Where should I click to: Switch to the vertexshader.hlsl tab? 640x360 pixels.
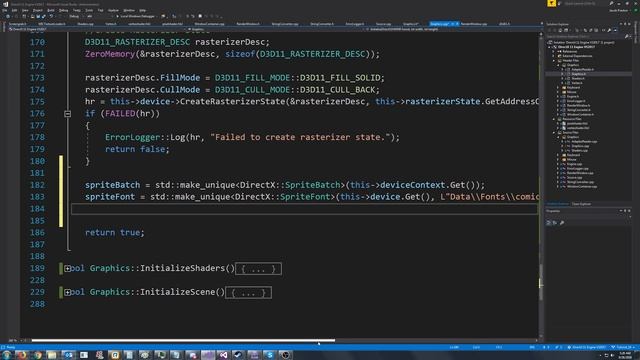click(x=139, y=24)
